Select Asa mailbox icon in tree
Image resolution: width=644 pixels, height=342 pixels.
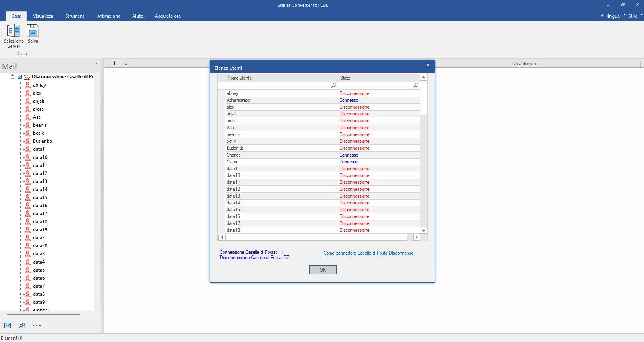pos(27,117)
